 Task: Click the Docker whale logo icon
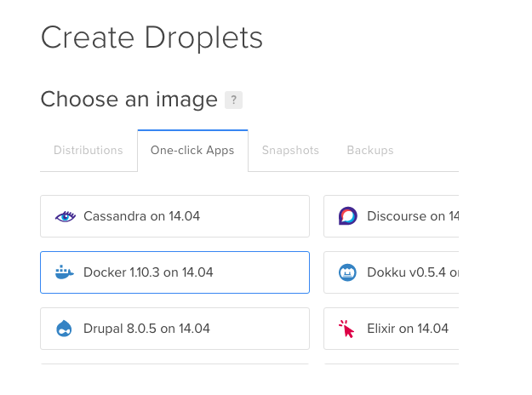pyautogui.click(x=66, y=272)
